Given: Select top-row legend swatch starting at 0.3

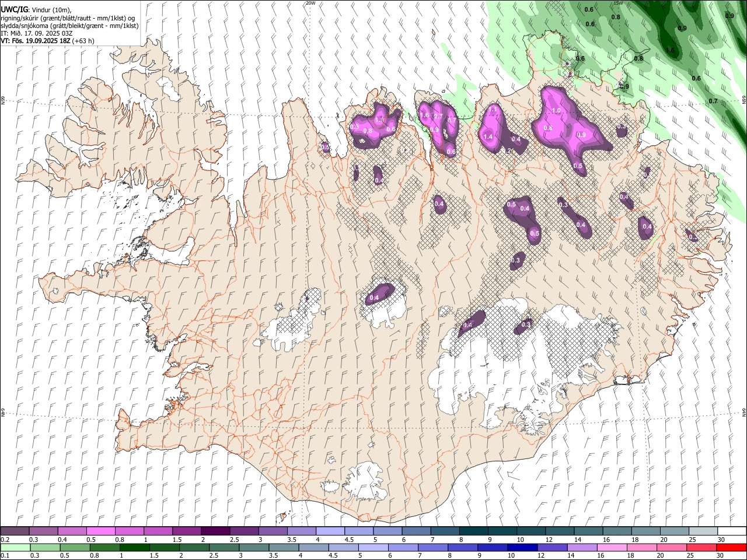Looking at the screenshot, I should (x=43, y=531).
